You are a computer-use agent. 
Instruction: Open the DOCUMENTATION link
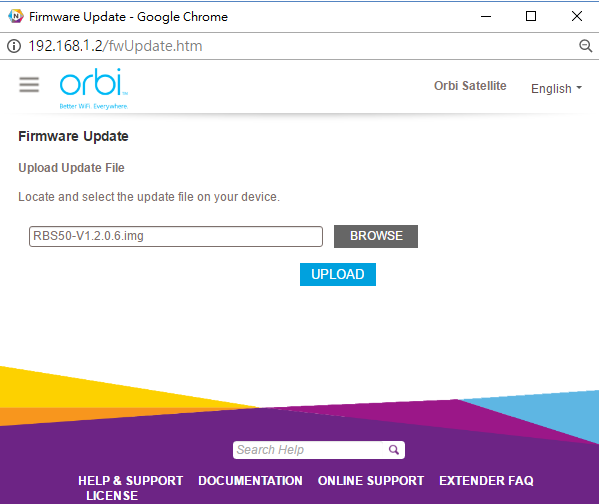point(250,480)
